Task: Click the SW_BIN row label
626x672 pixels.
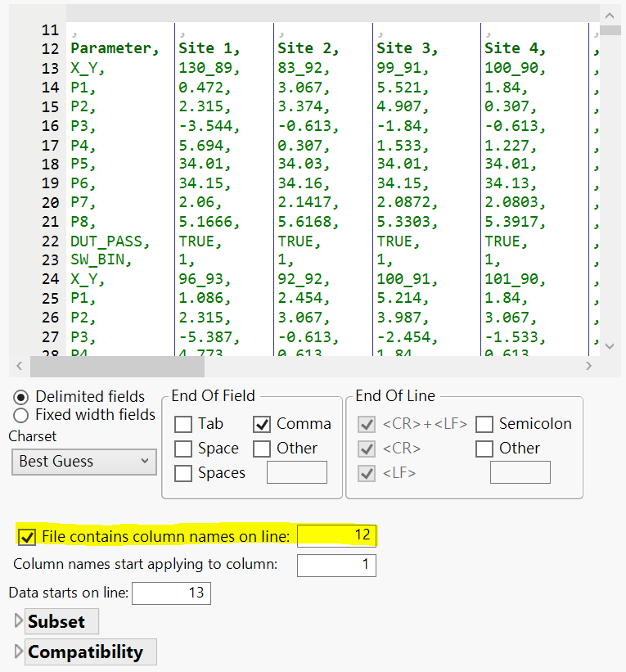Action: (101, 259)
